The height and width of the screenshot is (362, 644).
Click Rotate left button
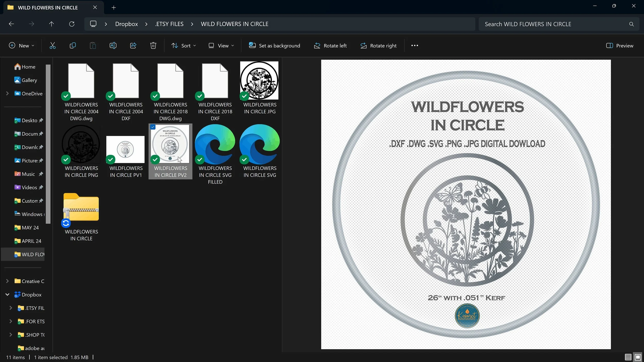pyautogui.click(x=330, y=46)
